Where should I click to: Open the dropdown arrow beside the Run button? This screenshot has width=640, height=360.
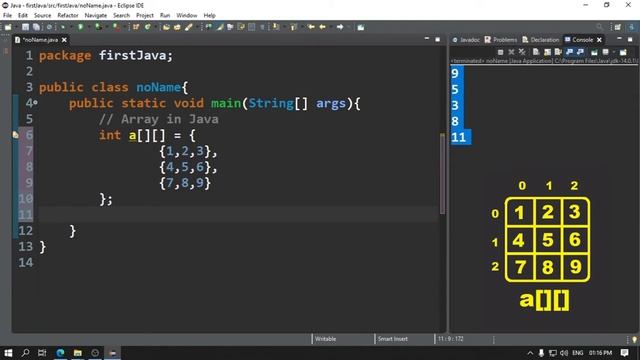pyautogui.click(x=89, y=27)
